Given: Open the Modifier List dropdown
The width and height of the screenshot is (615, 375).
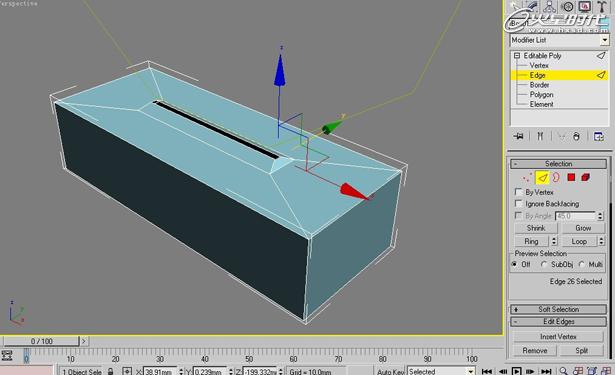Looking at the screenshot, I should [604, 40].
